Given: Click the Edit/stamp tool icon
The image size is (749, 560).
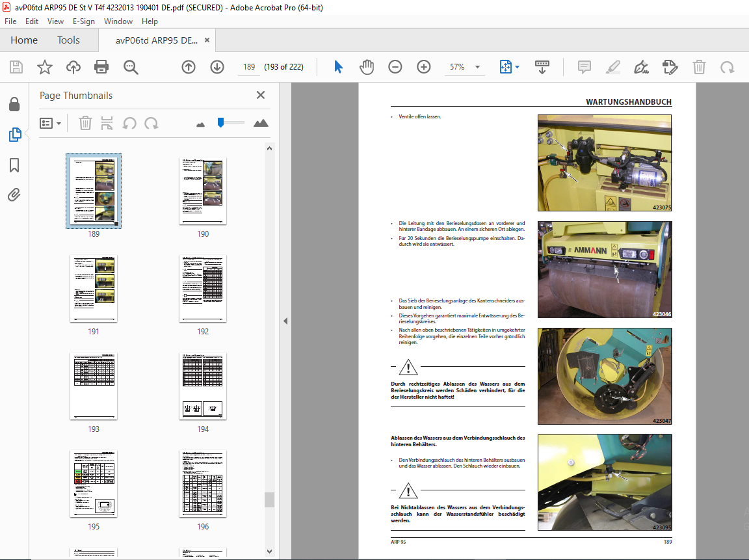Looking at the screenshot, I should coord(670,67).
